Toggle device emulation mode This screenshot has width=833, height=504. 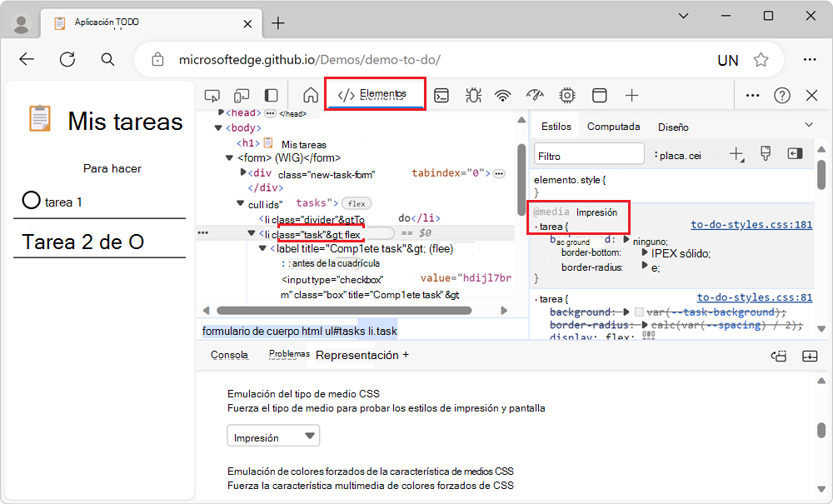coord(242,95)
